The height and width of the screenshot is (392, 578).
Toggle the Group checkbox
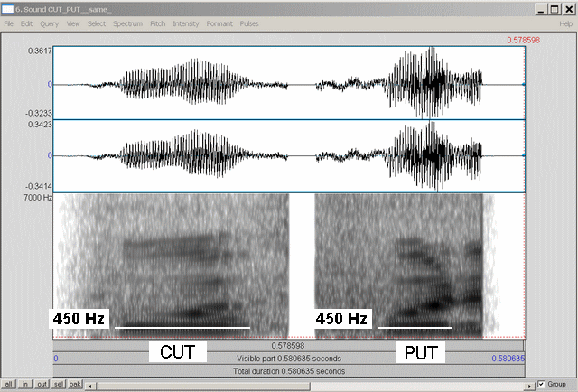click(541, 384)
